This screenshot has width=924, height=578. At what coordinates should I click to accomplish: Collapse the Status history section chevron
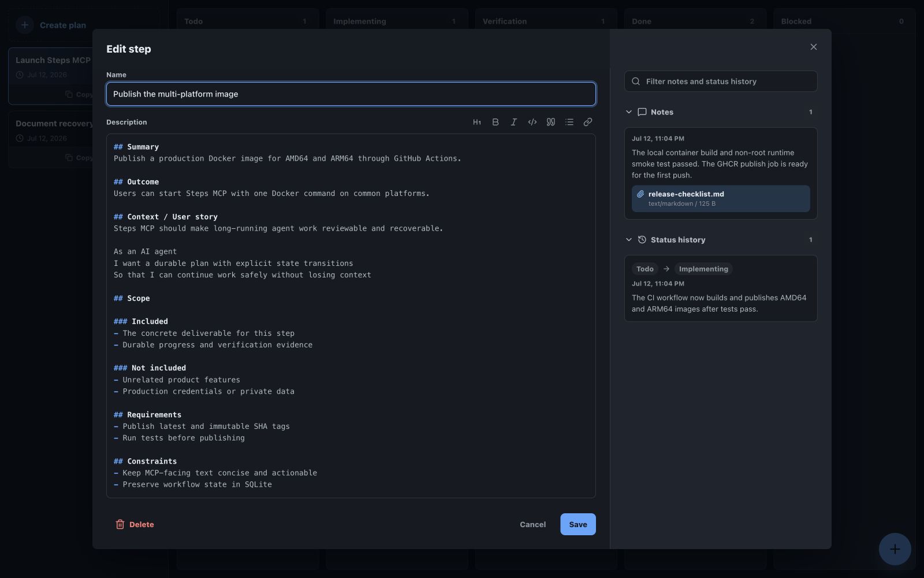pyautogui.click(x=629, y=240)
